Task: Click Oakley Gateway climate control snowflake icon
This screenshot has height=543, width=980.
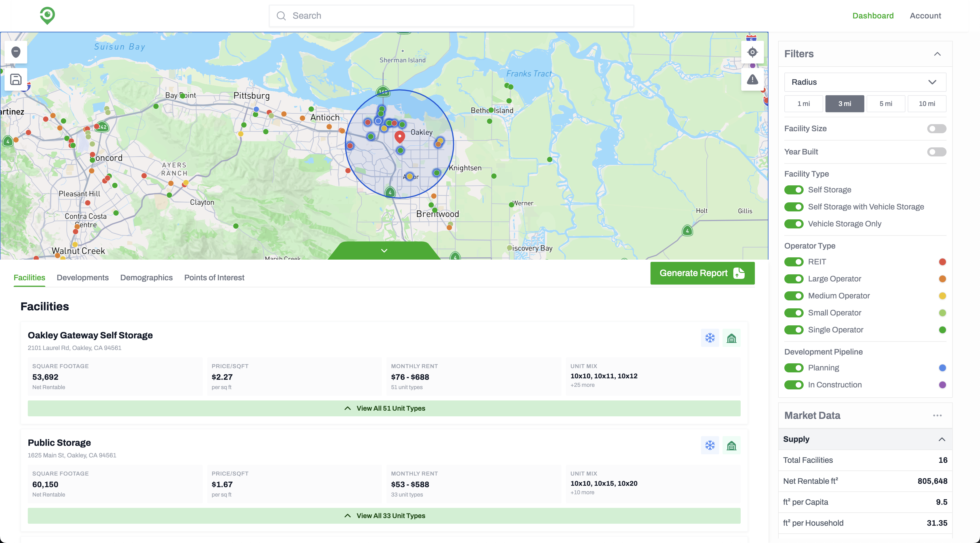Action: point(709,338)
